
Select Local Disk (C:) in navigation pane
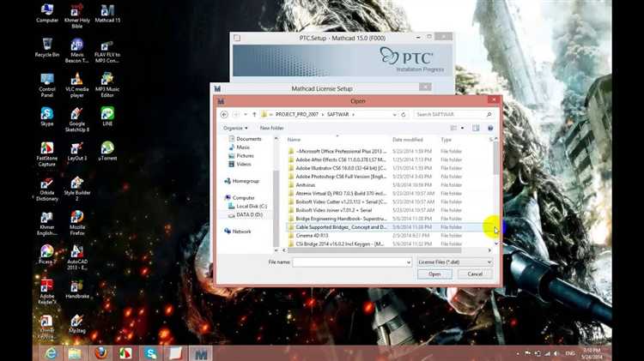(252, 207)
